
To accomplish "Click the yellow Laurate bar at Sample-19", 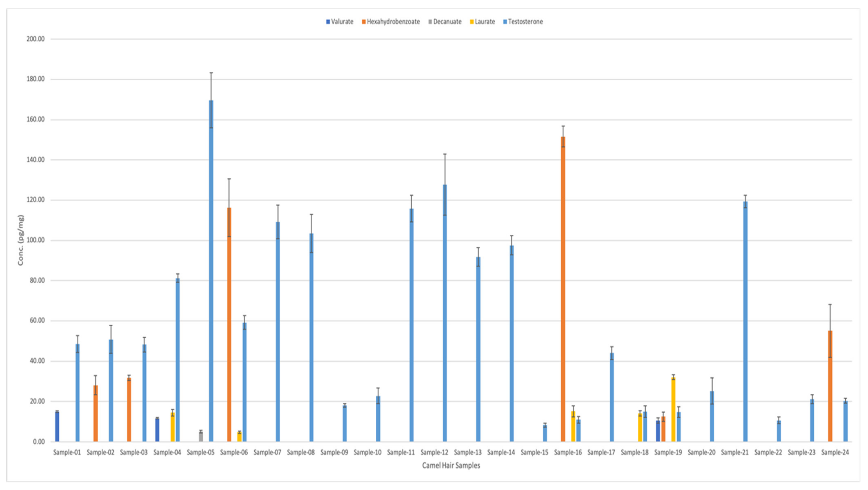I will pyautogui.click(x=673, y=409).
